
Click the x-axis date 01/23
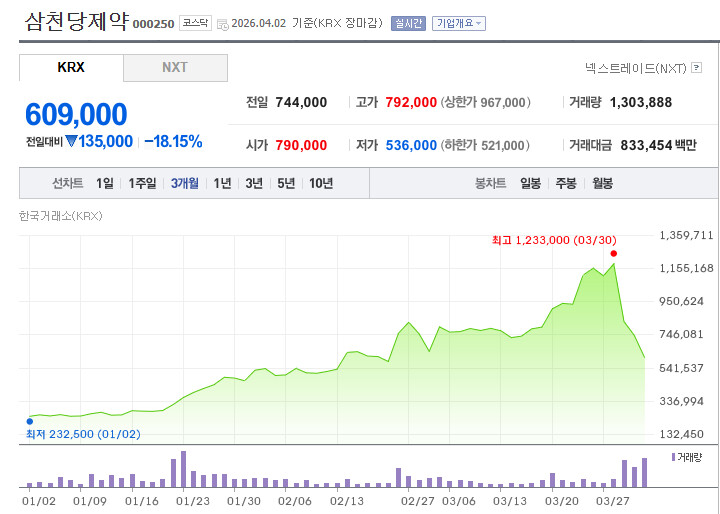point(193,501)
